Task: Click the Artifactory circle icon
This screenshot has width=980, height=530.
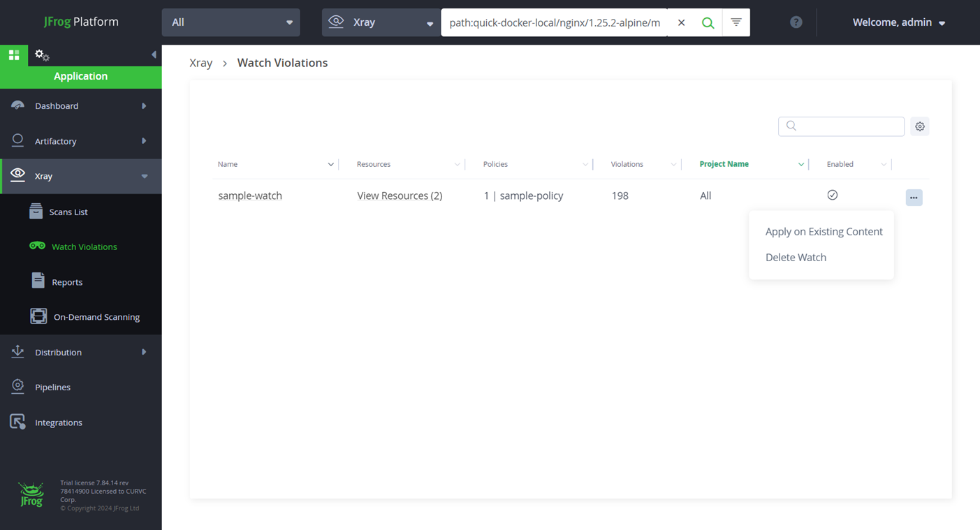Action: [x=18, y=140]
